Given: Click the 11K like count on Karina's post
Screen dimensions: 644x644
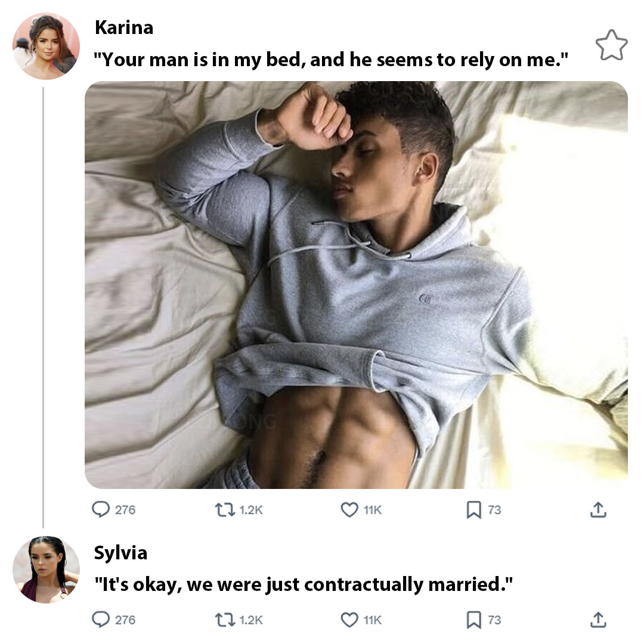Looking at the screenshot, I should coord(373,510).
